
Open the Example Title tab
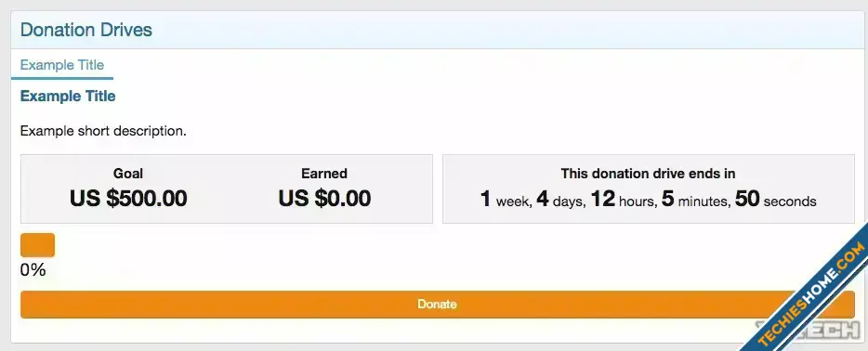[62, 65]
